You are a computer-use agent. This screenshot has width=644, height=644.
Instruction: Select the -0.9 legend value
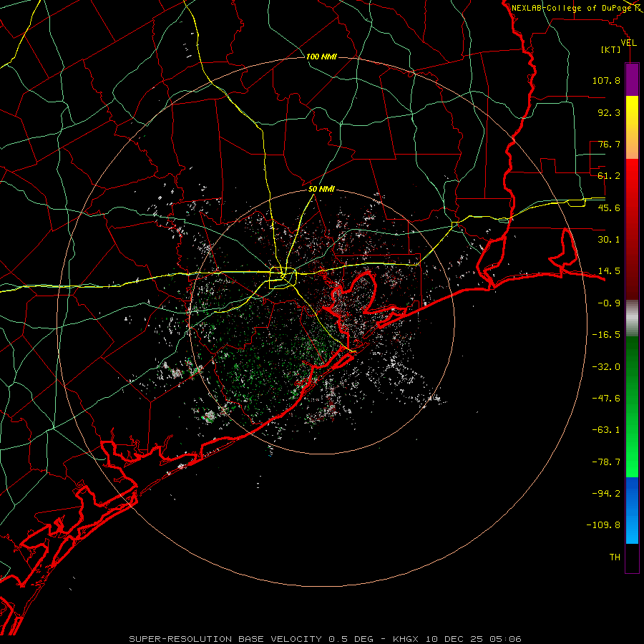[609, 303]
